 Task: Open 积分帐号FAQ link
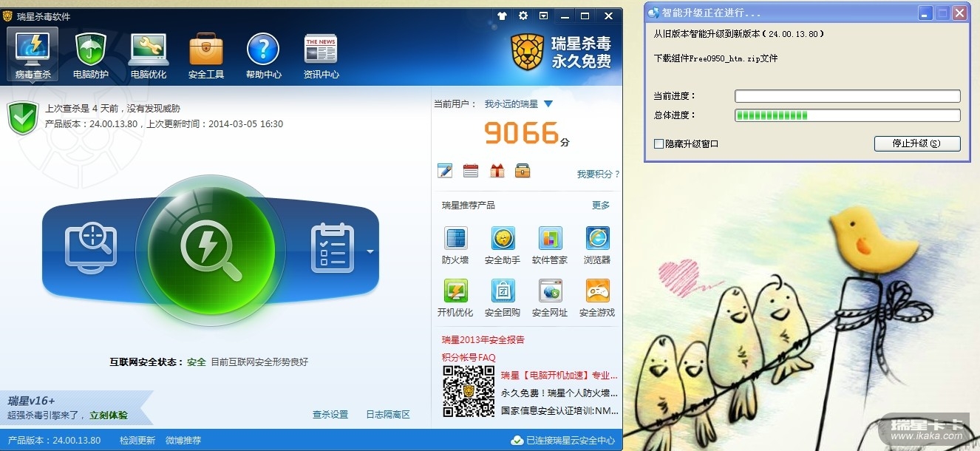tap(469, 358)
